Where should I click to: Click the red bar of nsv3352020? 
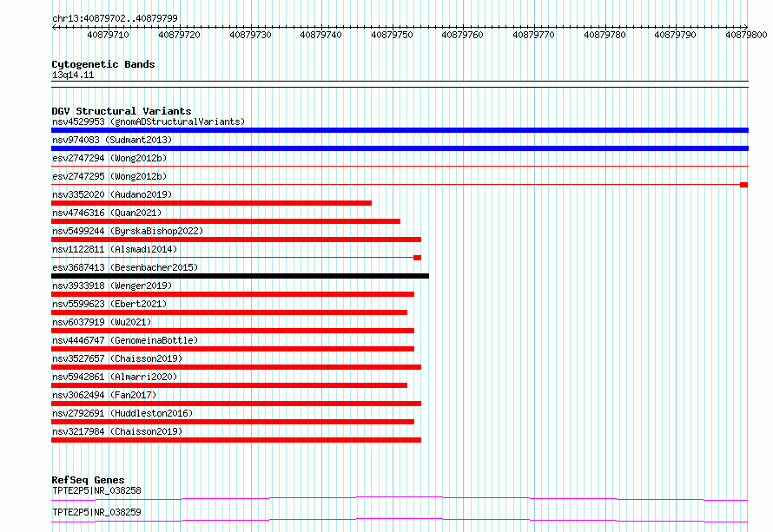[212, 203]
